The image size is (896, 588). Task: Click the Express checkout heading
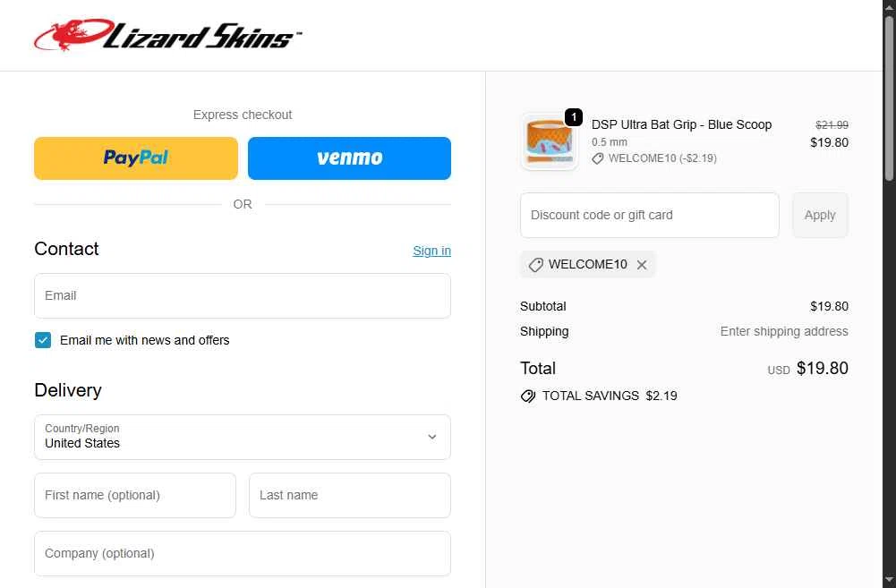[243, 115]
